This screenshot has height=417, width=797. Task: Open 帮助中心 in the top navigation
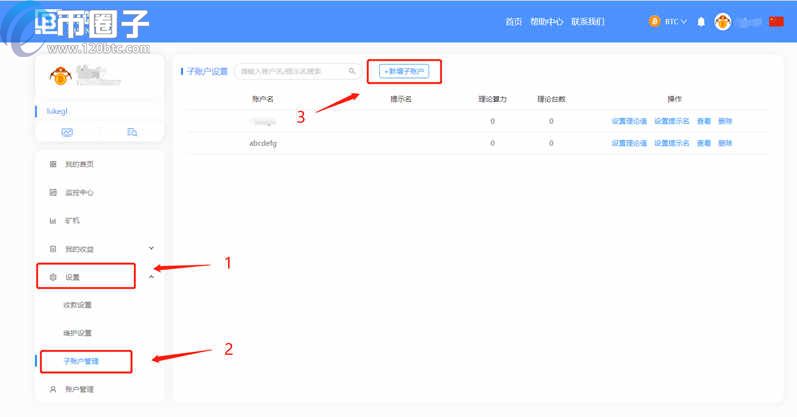click(546, 21)
